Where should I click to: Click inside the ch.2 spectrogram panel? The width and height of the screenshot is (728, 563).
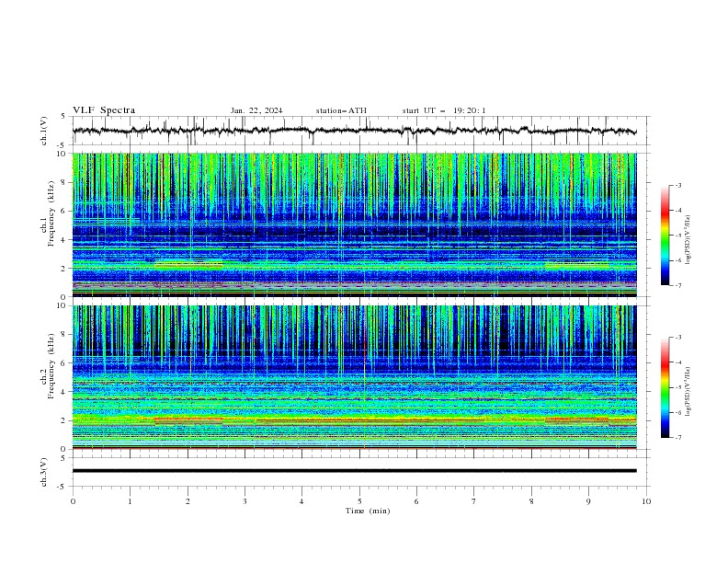tap(354, 377)
